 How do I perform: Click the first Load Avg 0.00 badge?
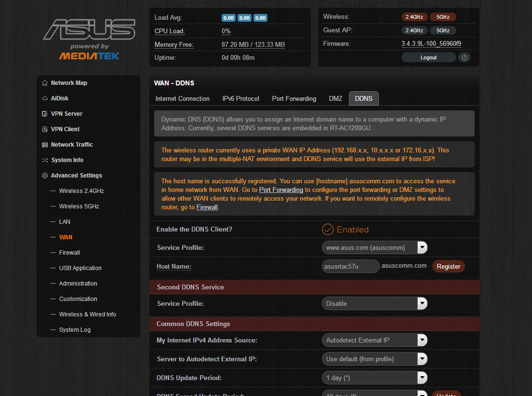pos(228,18)
